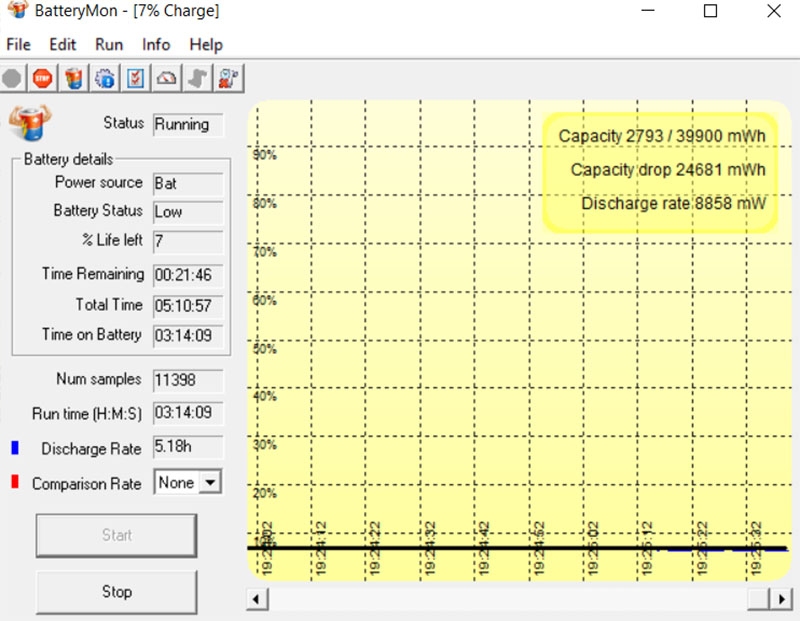Click the grey disabled start circle icon

coord(12,77)
